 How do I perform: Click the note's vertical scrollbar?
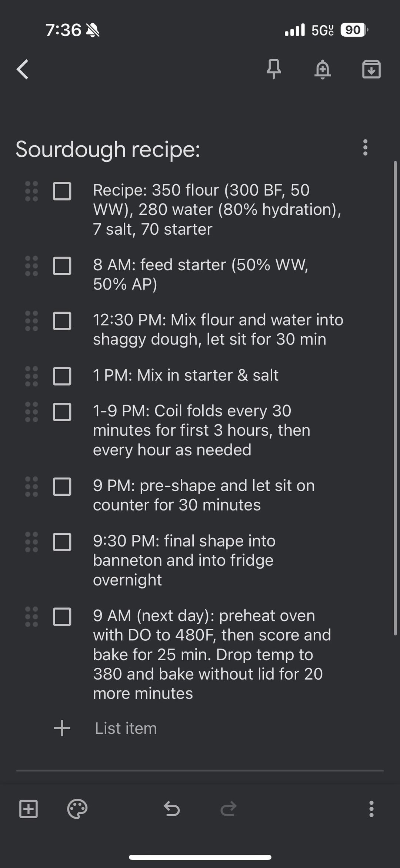click(x=395, y=397)
